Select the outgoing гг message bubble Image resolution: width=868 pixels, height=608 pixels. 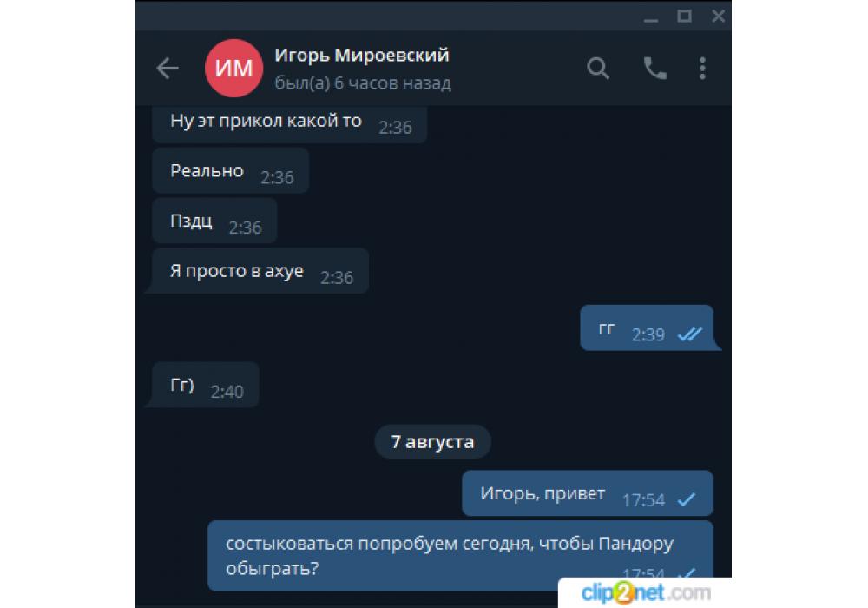click(x=647, y=327)
